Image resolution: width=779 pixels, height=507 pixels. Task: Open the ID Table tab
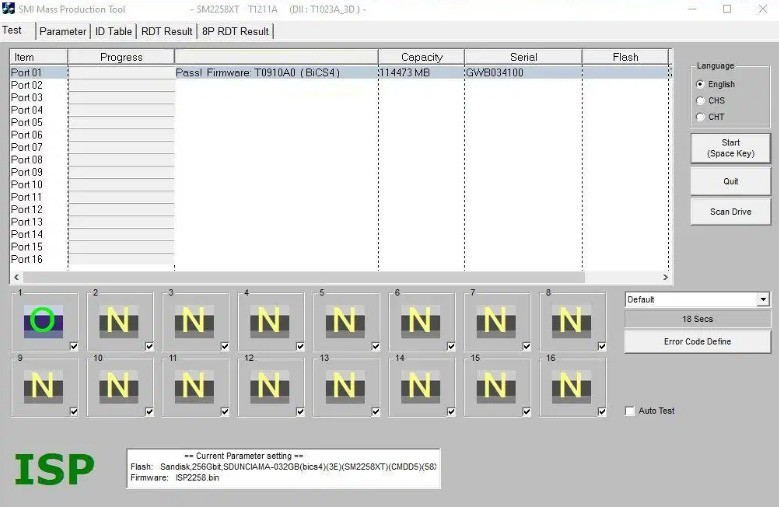pos(113,31)
